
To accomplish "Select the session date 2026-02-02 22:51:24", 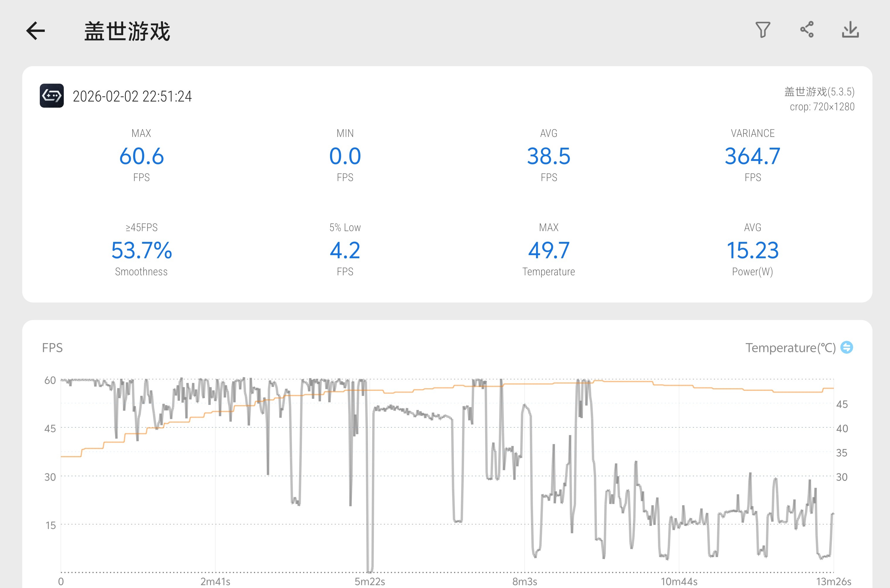I will coord(132,96).
